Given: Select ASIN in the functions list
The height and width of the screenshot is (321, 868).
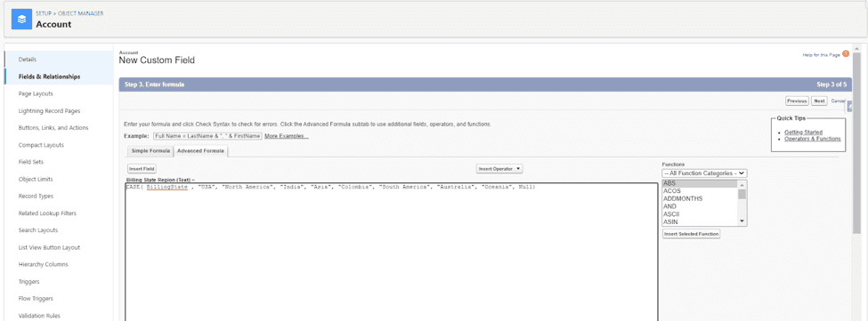Looking at the screenshot, I should coord(701,221).
